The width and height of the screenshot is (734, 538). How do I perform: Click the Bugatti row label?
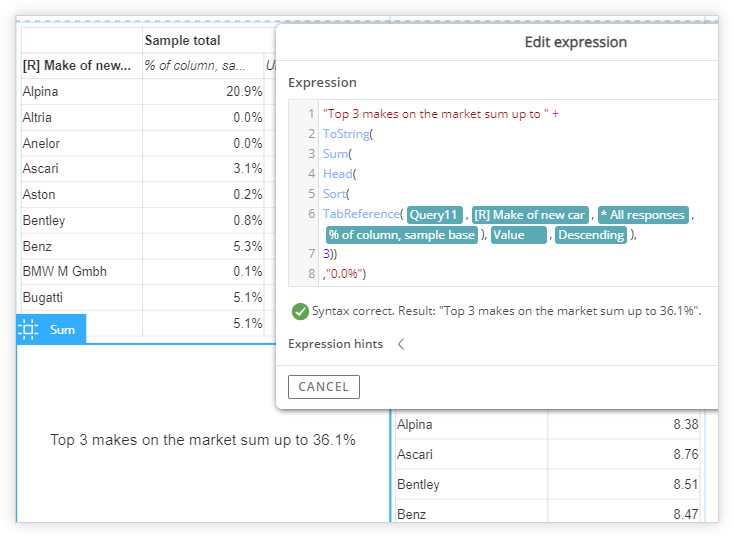click(43, 297)
